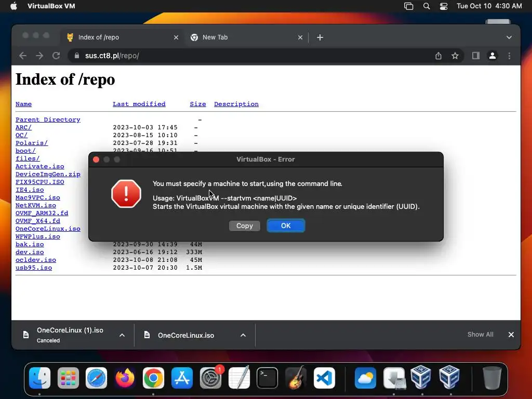
Task: Close the downloads bar
Action: (511, 335)
